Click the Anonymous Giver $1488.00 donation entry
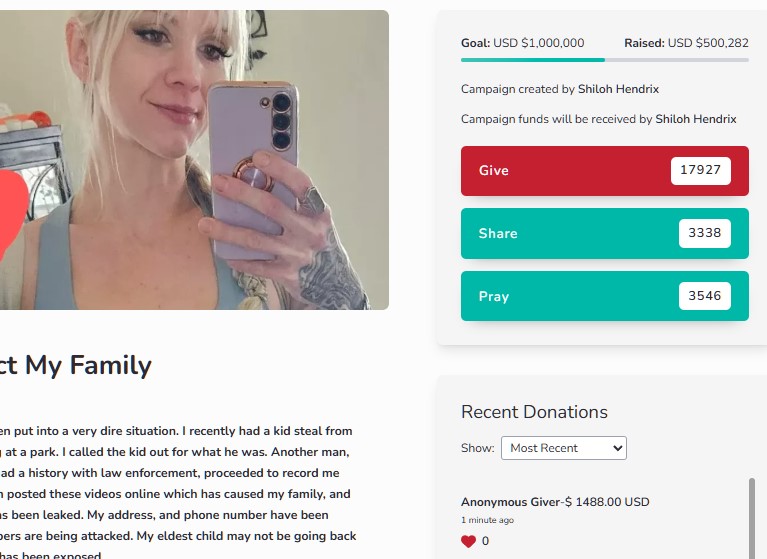Screen dimensions: 767x559 click(x=555, y=502)
